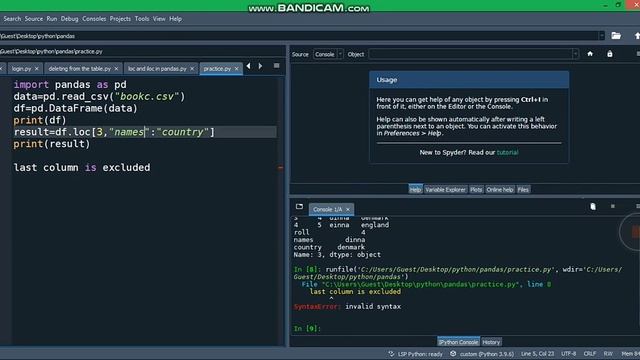Click custom Python 3.9.6 interpreter status
The image size is (640, 360).
click(487, 354)
